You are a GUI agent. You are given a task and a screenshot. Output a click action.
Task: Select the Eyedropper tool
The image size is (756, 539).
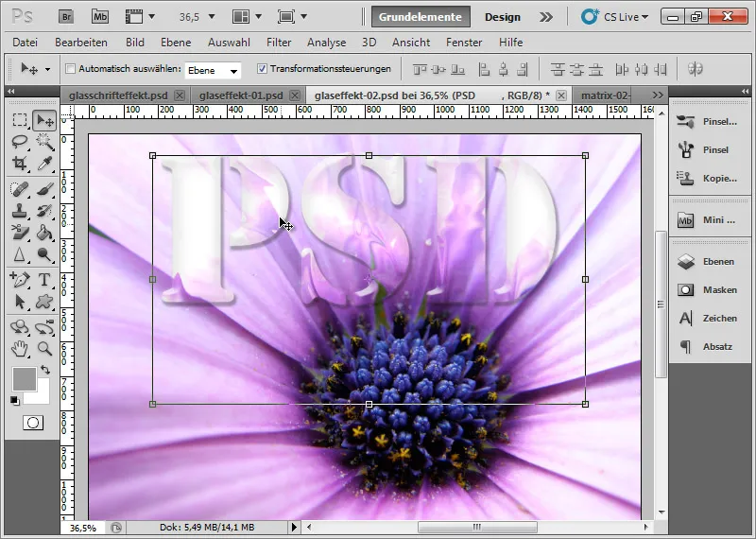(x=44, y=164)
